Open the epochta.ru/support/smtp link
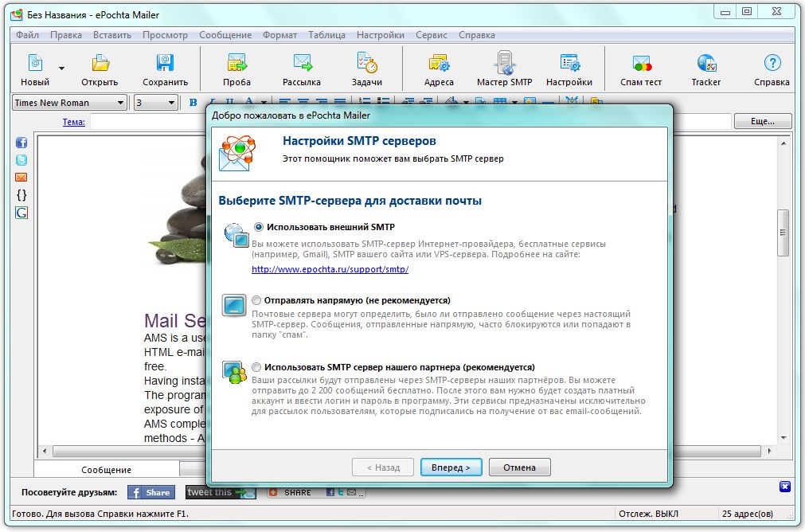Viewport: 805px width, 532px height. point(330,269)
